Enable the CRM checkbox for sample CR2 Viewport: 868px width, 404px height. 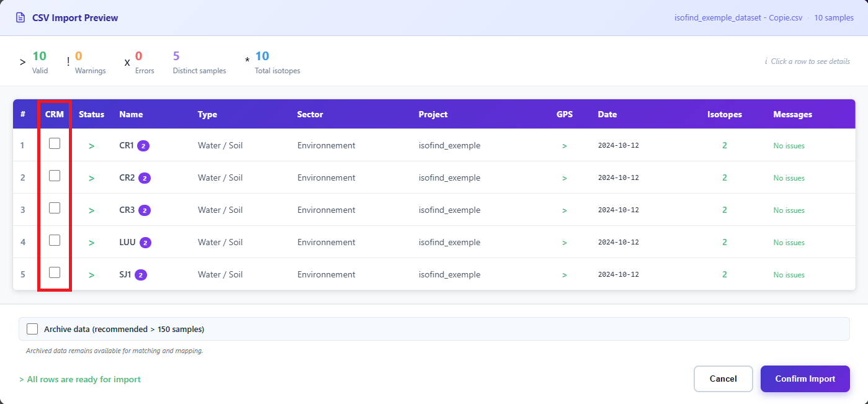click(x=54, y=176)
